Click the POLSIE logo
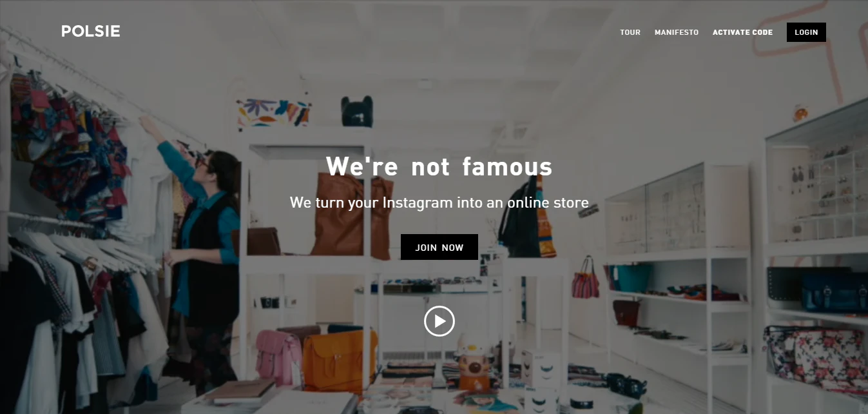868x414 pixels. 91,31
